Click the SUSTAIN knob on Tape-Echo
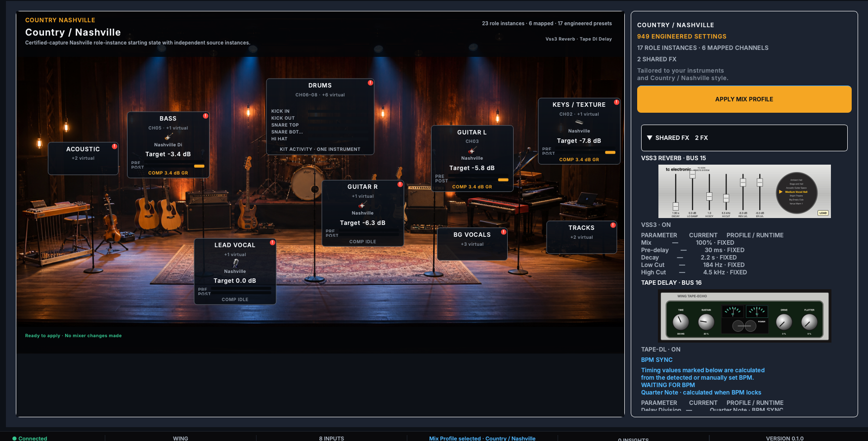The width and height of the screenshot is (868, 441). pyautogui.click(x=706, y=322)
